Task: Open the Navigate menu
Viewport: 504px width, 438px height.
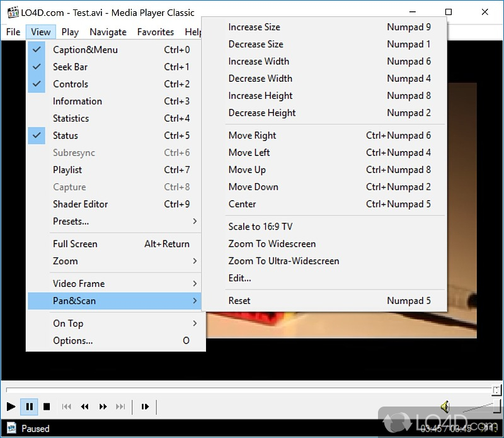Action: tap(108, 31)
